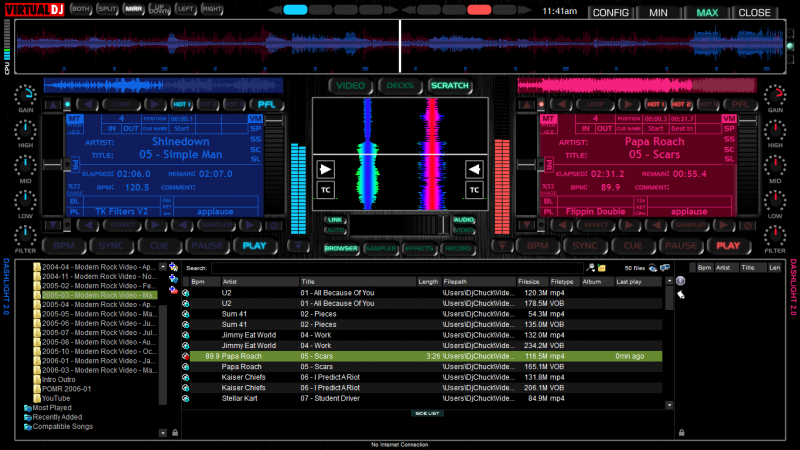This screenshot has width=800, height=450.
Task: Click browser lock icon below folder tree
Action: click(x=175, y=433)
